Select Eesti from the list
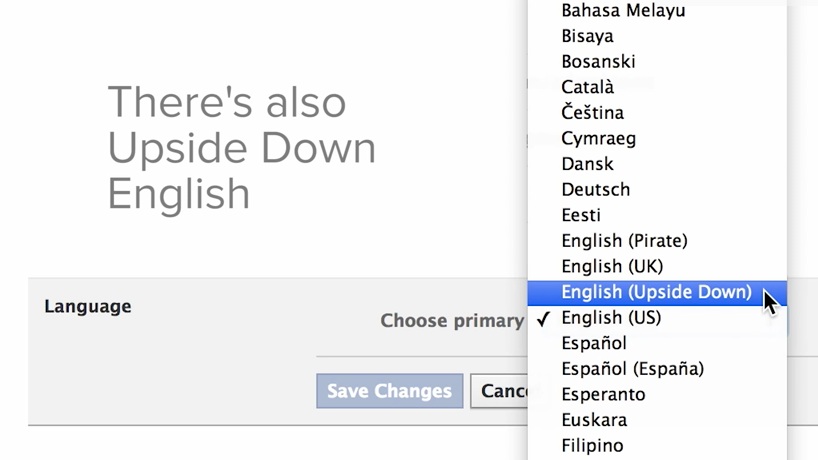The height and width of the screenshot is (460, 818). click(581, 215)
